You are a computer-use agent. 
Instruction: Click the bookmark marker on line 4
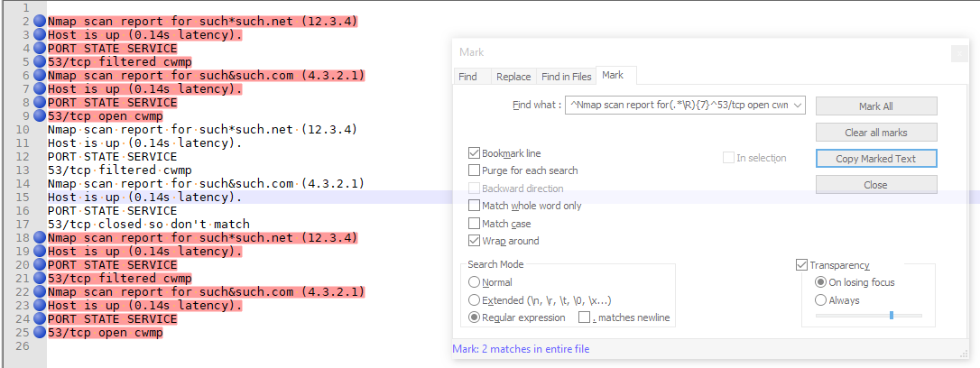[40, 49]
